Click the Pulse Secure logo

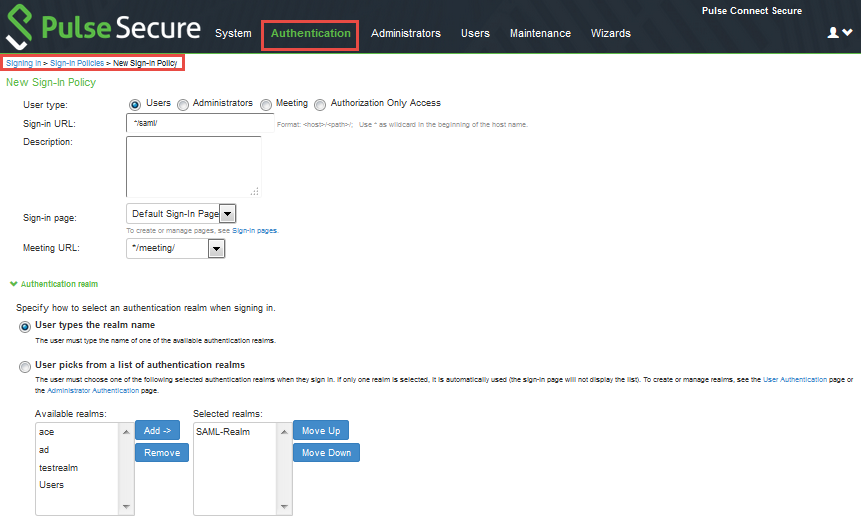(103, 26)
